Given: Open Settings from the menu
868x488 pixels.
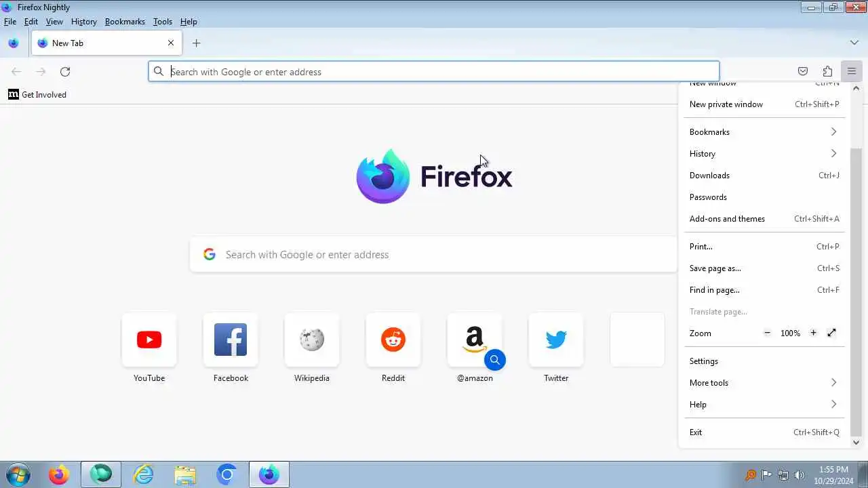Looking at the screenshot, I should (x=764, y=361).
